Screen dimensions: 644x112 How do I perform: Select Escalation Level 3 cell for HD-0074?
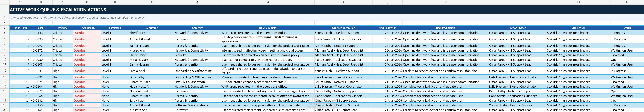[x=115, y=82]
